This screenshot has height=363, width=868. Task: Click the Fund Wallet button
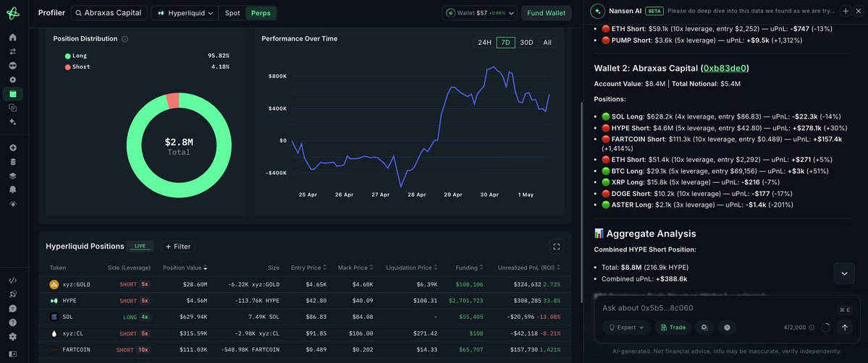pyautogui.click(x=547, y=13)
